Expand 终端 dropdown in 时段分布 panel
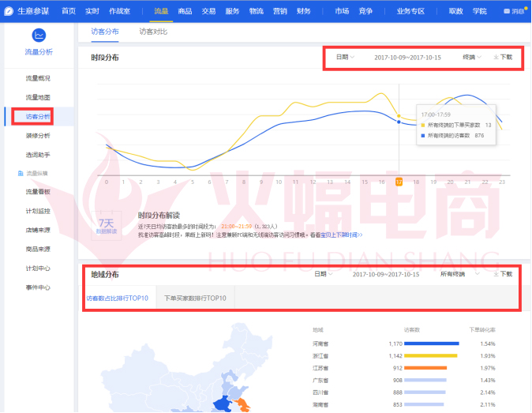 [472, 57]
